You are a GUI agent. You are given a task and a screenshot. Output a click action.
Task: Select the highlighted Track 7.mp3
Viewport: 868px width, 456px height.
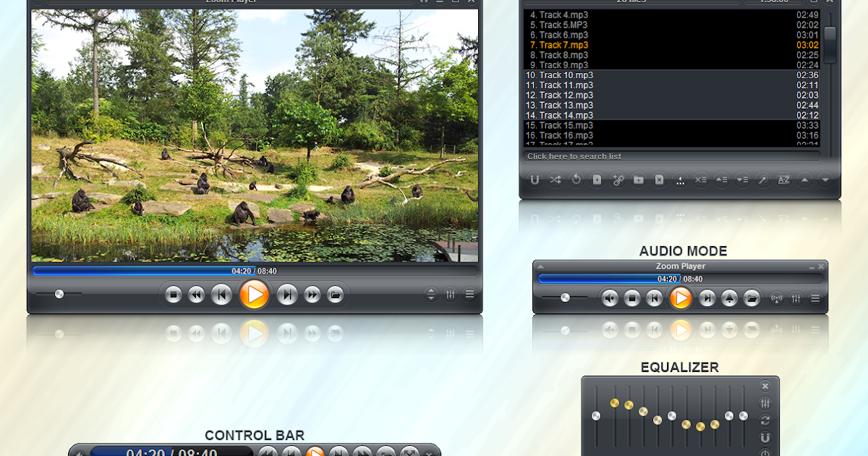tap(672, 45)
